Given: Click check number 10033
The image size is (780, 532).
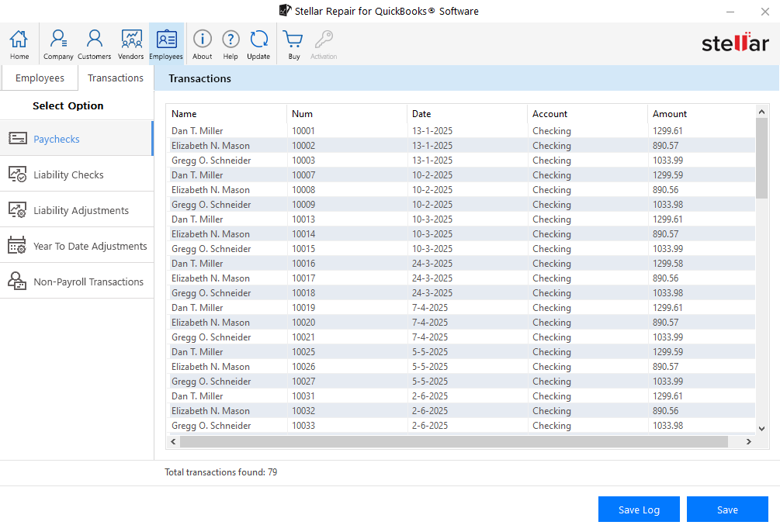Looking at the screenshot, I should (303, 426).
